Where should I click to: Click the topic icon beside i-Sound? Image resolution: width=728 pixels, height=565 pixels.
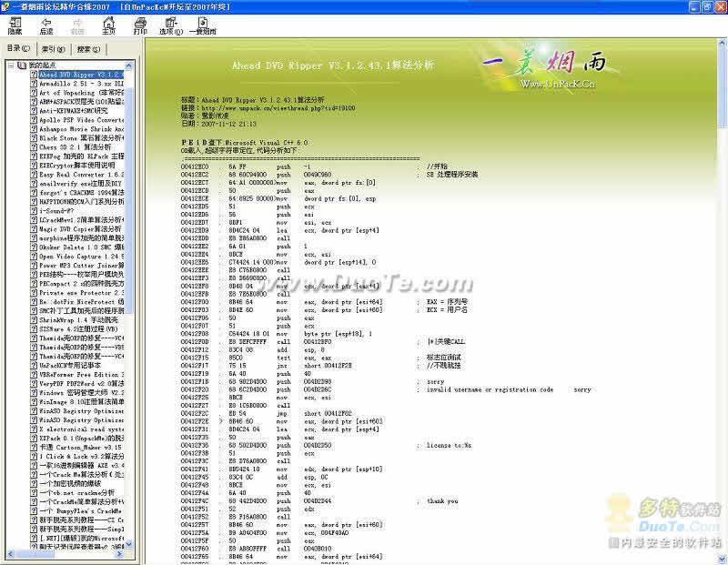tap(34, 211)
